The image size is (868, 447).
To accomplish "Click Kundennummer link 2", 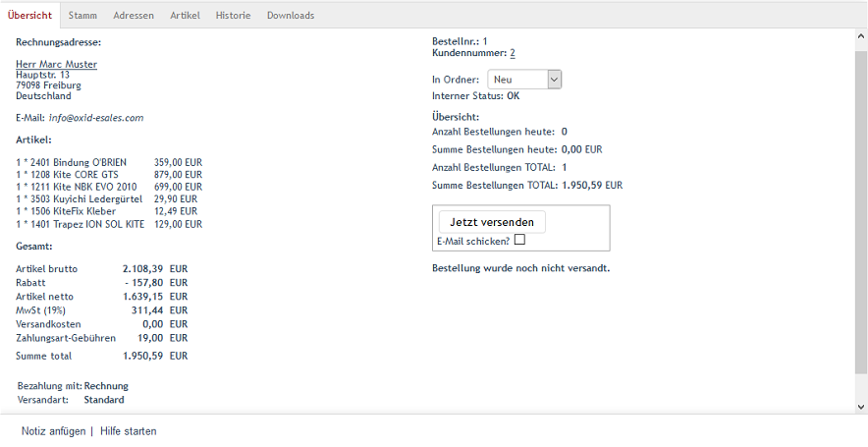I will click(x=513, y=54).
